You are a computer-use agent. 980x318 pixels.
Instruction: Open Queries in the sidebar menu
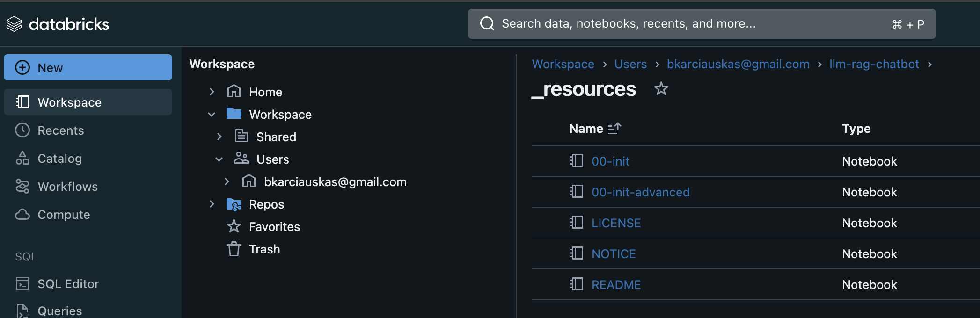coord(59,311)
